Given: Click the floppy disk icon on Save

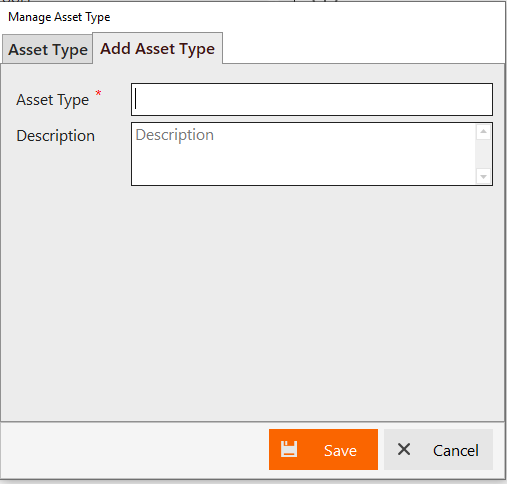Looking at the screenshot, I should point(289,449).
